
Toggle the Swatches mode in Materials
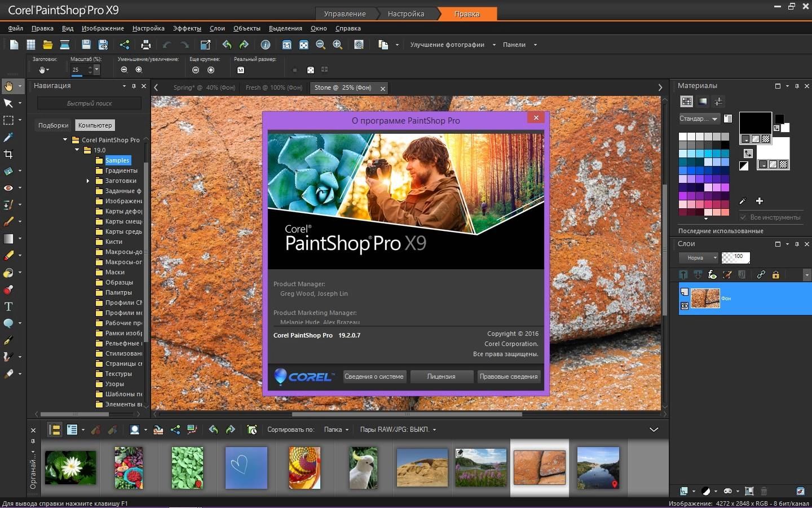686,102
